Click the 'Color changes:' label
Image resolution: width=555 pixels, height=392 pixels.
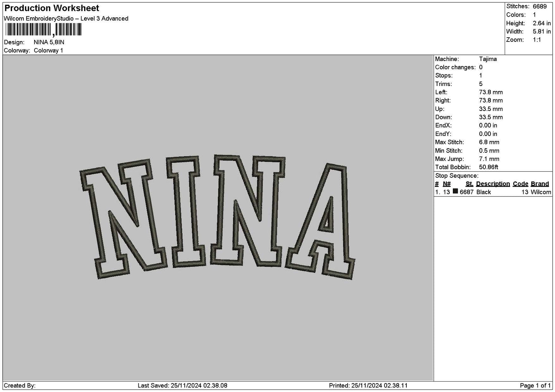[455, 67]
